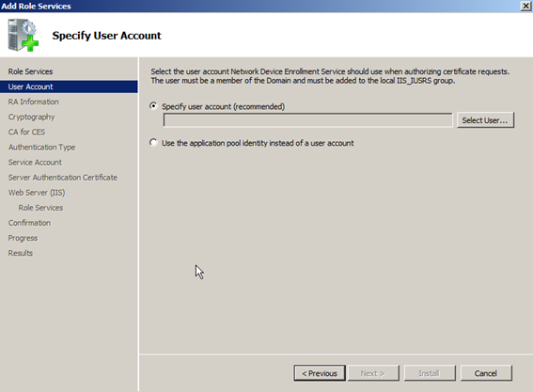Viewport: 533px width, 392px height.
Task: Open the Cryptography step
Action: (31, 117)
